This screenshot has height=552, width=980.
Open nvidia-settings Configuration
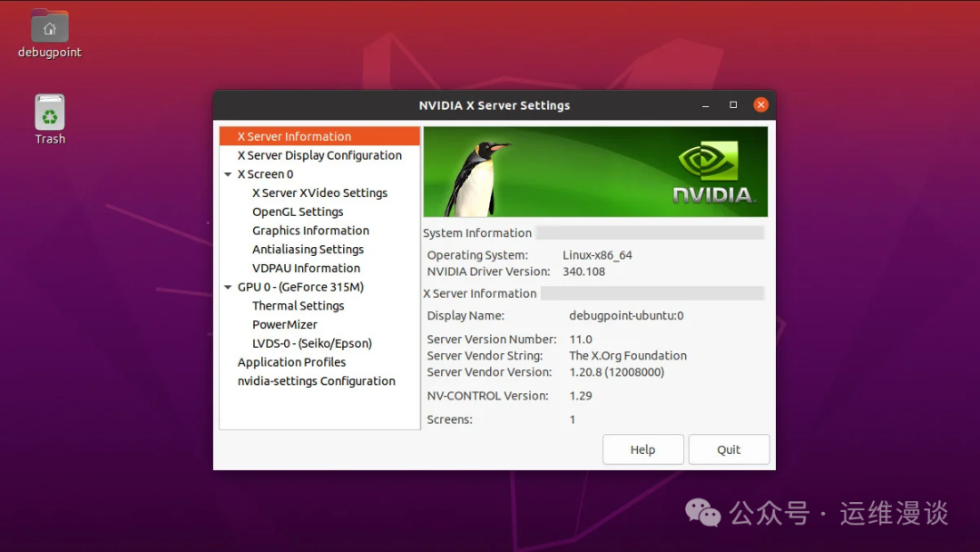(x=316, y=380)
